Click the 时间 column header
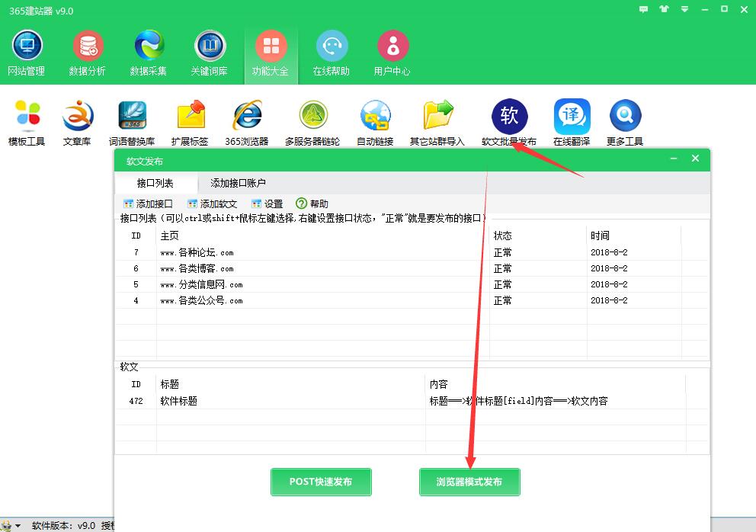 point(601,236)
